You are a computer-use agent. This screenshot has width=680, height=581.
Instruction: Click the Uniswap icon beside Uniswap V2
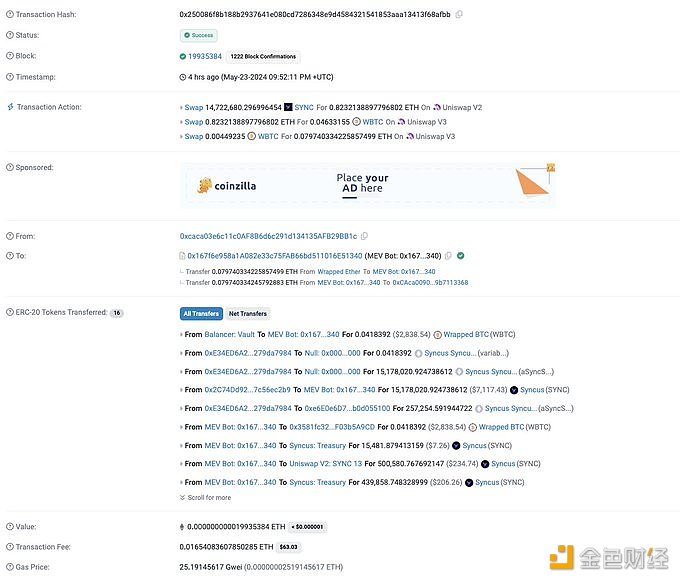click(437, 107)
